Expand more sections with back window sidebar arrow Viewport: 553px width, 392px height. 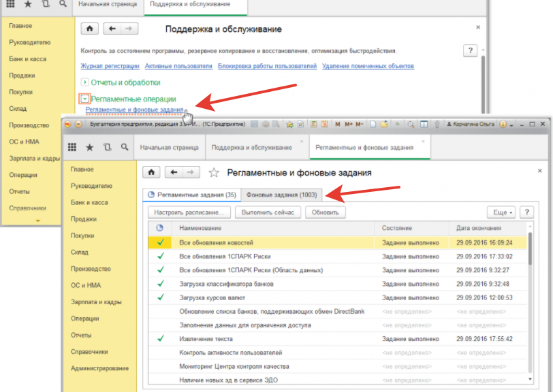(x=37, y=220)
